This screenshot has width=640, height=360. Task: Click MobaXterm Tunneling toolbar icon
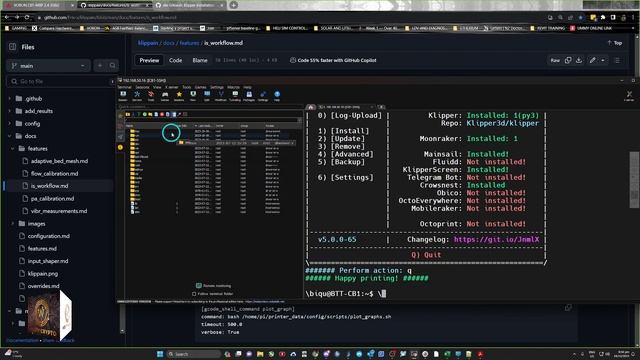(235, 96)
